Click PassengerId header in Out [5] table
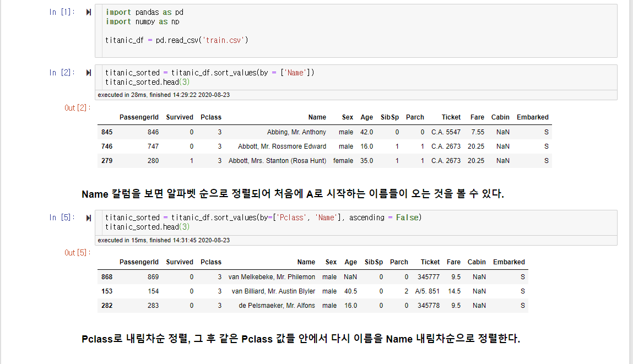Image resolution: width=633 pixels, height=364 pixels. [x=139, y=262]
